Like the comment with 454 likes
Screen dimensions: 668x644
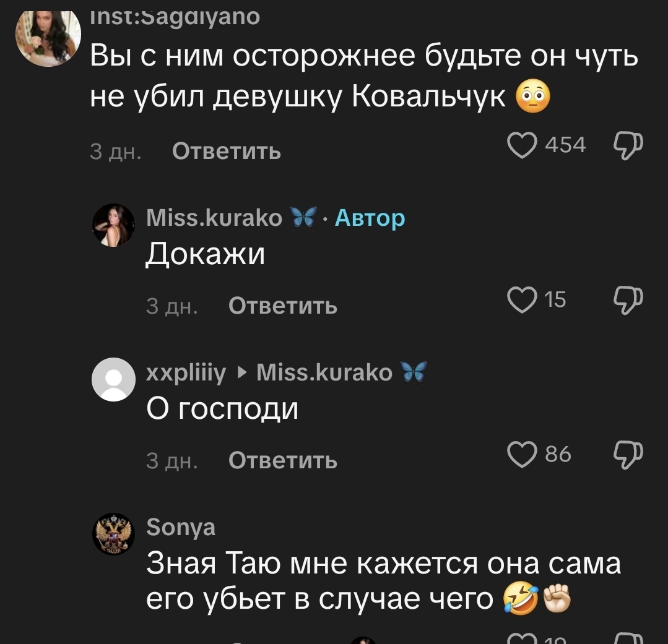(x=523, y=145)
